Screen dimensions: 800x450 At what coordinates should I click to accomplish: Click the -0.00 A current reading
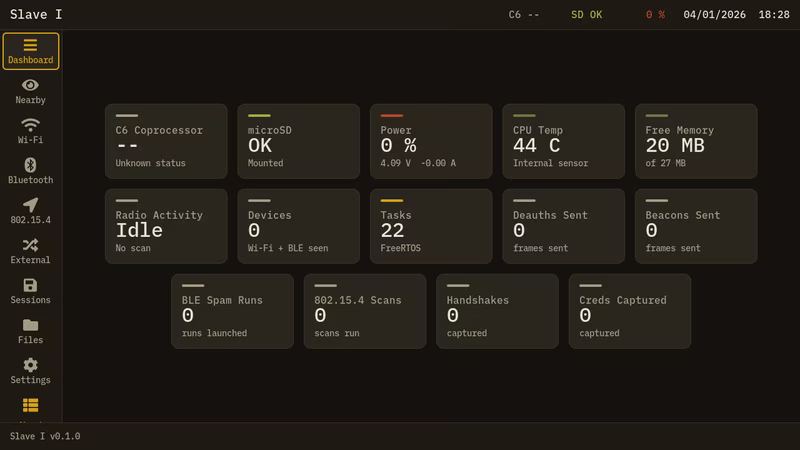tap(438, 163)
